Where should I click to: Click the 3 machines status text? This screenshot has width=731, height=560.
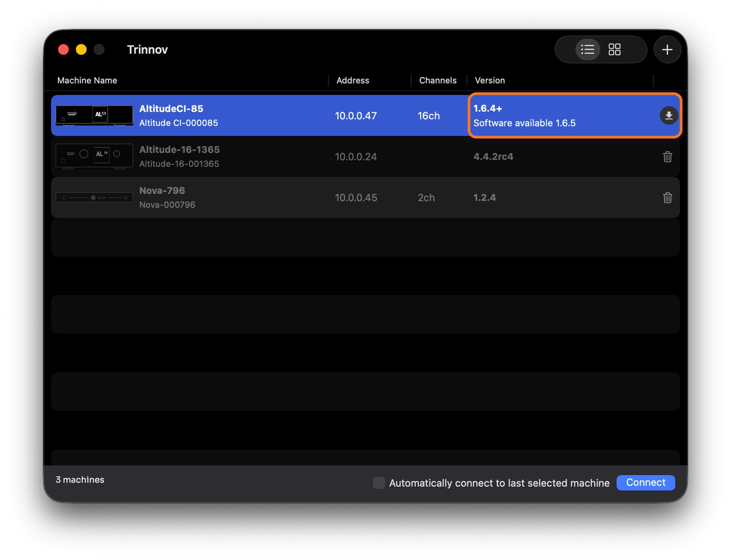pyautogui.click(x=80, y=480)
